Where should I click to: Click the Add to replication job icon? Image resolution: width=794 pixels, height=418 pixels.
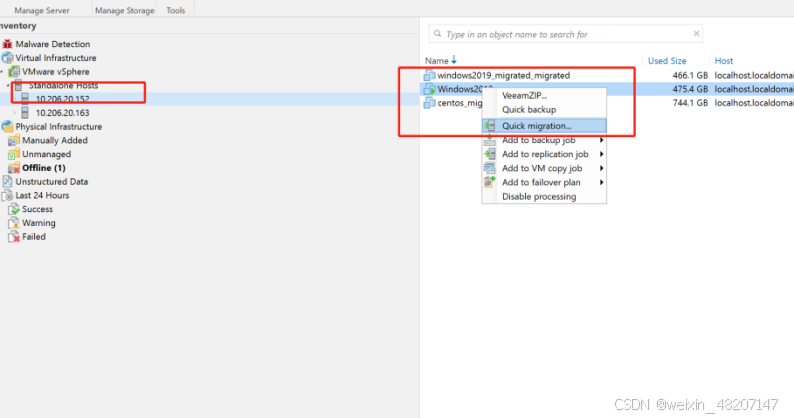(490, 154)
